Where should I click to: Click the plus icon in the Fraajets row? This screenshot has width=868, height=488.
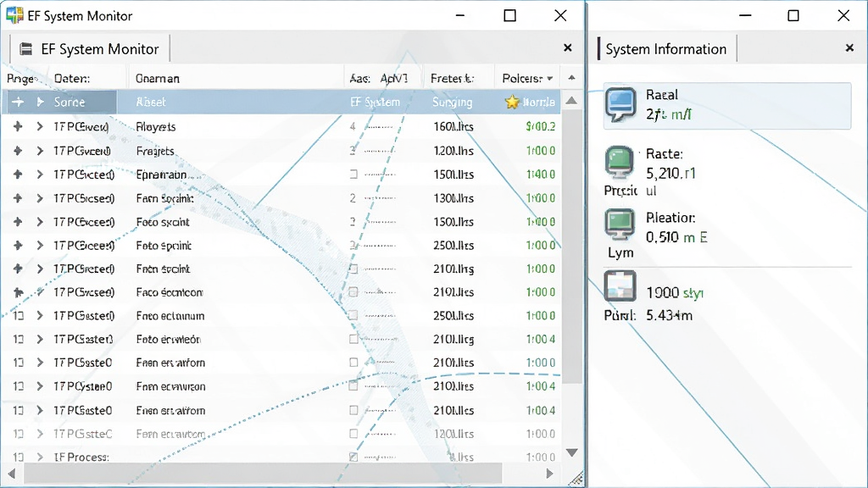click(x=18, y=151)
